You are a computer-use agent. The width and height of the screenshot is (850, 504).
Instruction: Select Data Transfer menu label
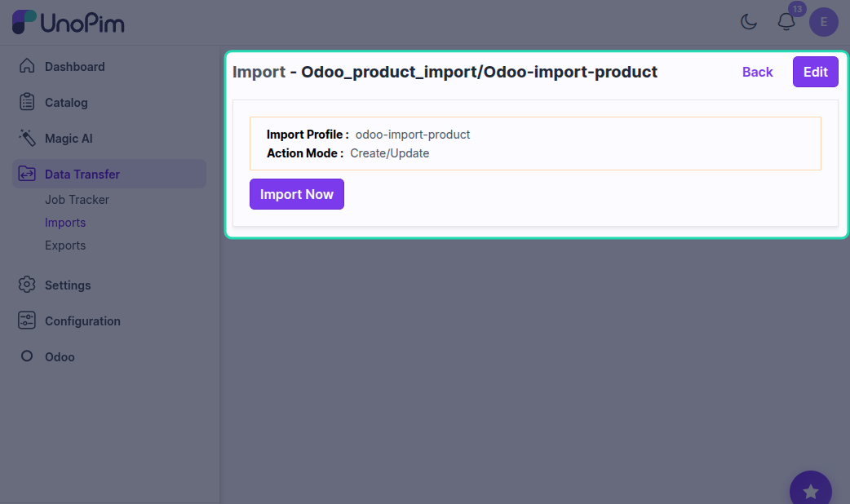coord(82,174)
